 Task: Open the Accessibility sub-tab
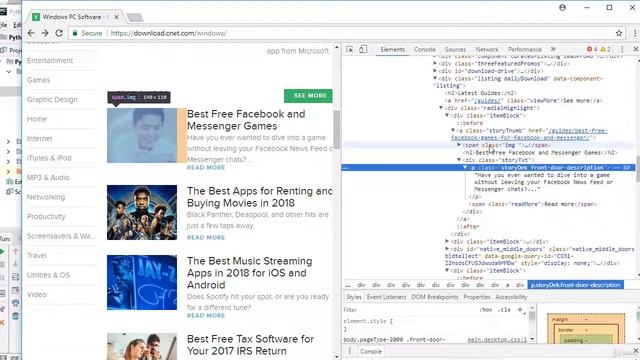pos(511,297)
